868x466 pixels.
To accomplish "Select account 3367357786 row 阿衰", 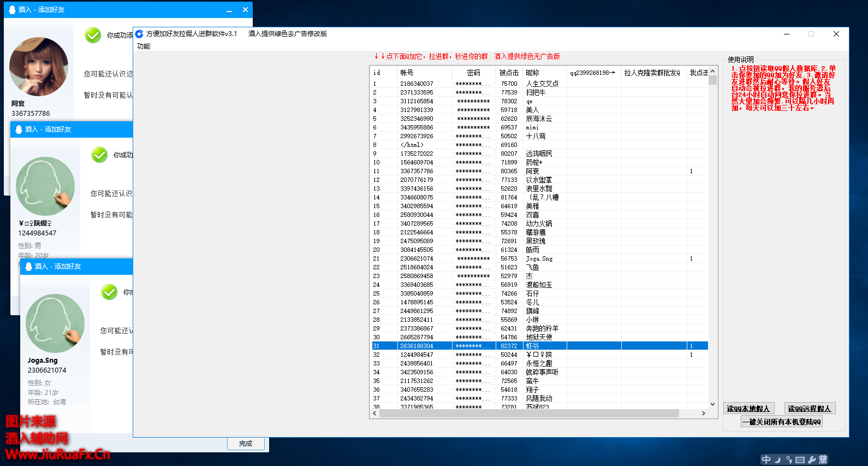I will (x=539, y=171).
